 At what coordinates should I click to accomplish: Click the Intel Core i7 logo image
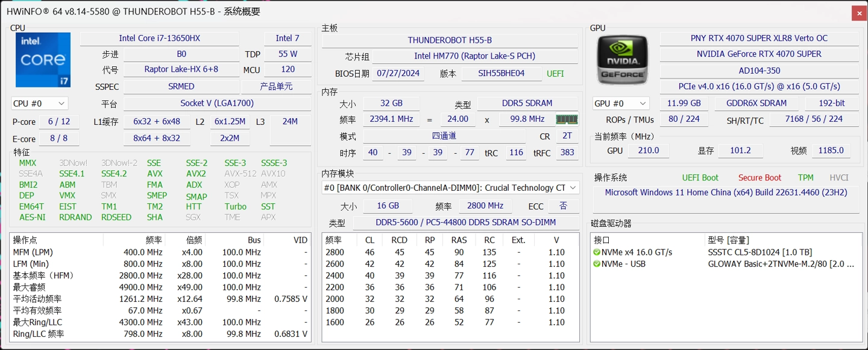click(x=43, y=60)
